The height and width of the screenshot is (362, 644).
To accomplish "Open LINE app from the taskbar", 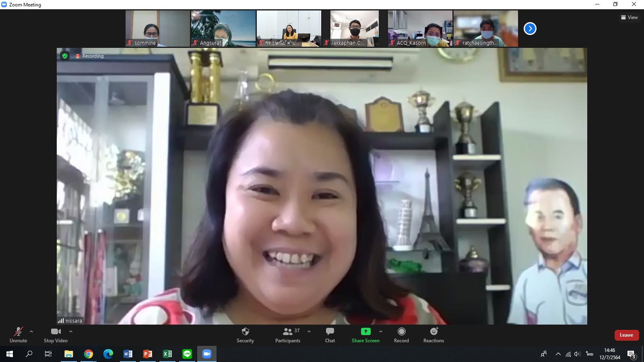I will (187, 354).
